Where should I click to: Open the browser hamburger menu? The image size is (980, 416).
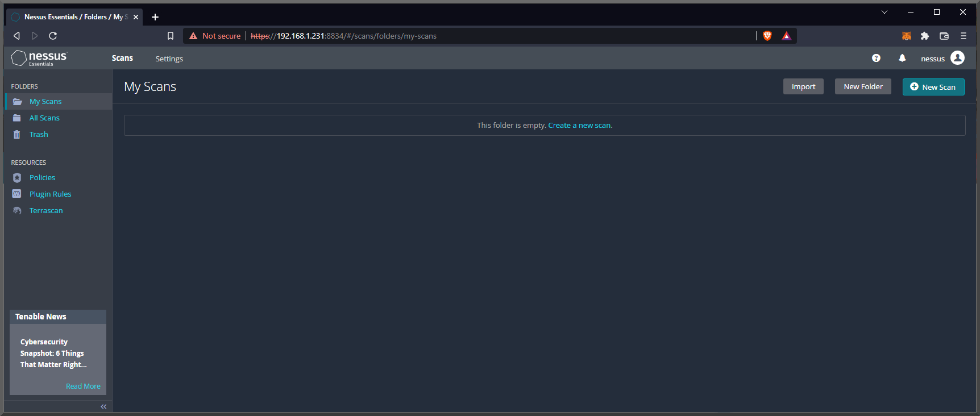click(x=964, y=36)
